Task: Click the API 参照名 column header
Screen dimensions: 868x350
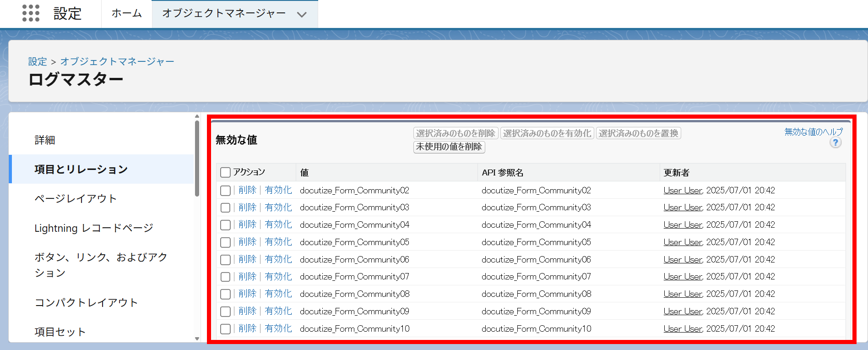Action: coord(569,173)
